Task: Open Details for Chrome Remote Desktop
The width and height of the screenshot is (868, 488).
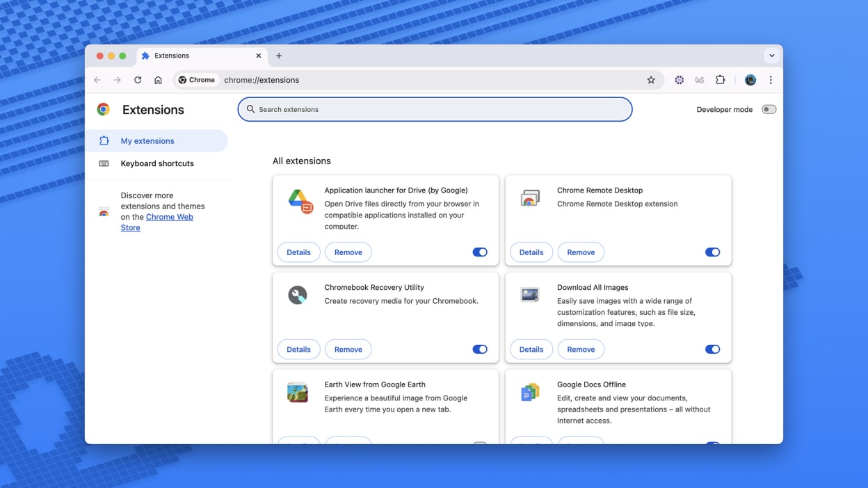Action: pos(531,252)
